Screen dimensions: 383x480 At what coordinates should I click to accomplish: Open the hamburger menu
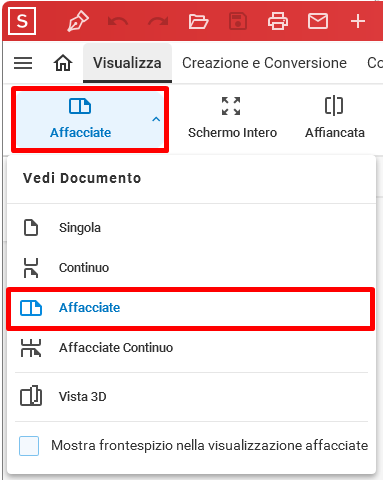23,63
